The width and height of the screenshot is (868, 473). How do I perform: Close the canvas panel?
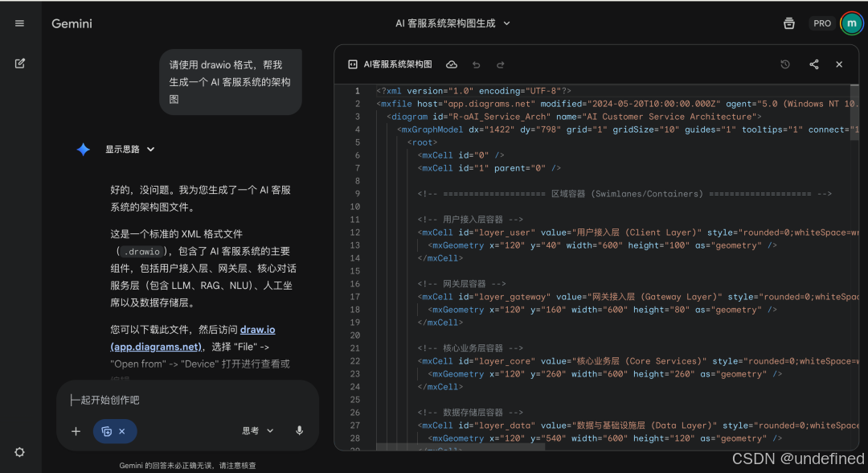point(839,64)
